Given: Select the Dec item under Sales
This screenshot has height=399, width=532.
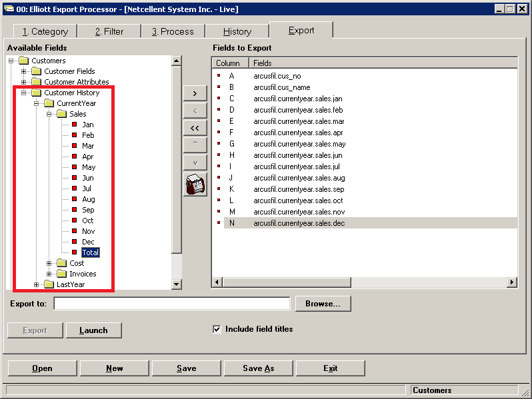Looking at the screenshot, I should (88, 242).
